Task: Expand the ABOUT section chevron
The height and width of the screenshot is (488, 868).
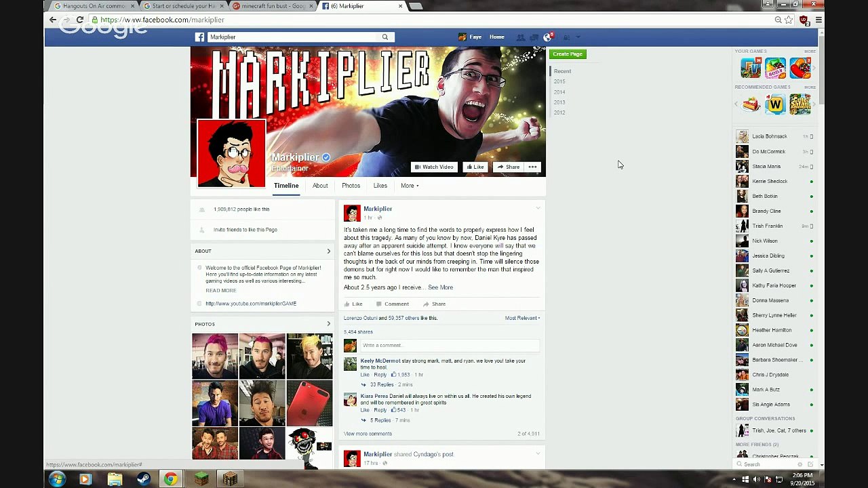Action: click(x=329, y=251)
